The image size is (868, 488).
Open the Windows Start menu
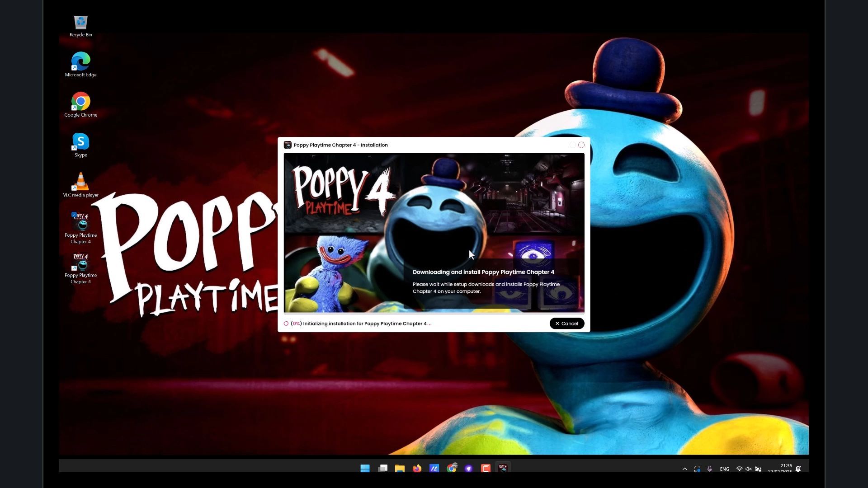[365, 468]
